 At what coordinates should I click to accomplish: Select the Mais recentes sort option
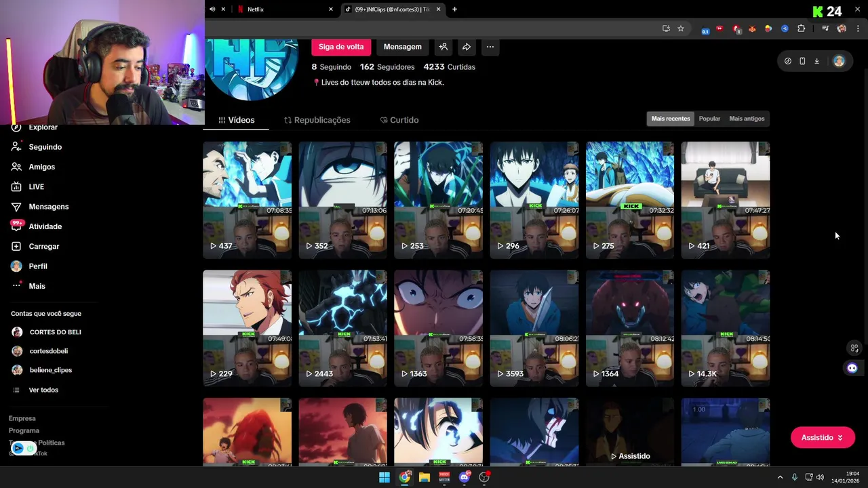[x=671, y=119]
